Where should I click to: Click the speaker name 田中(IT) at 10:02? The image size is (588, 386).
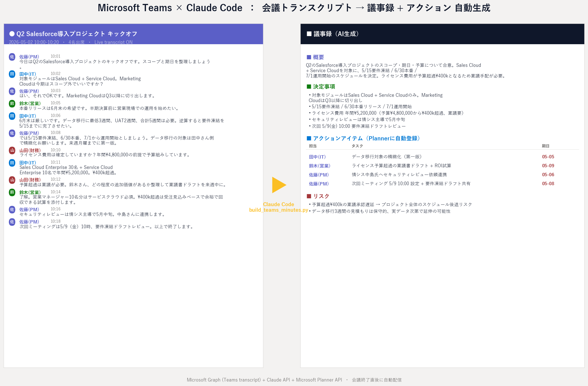pyautogui.click(x=28, y=74)
